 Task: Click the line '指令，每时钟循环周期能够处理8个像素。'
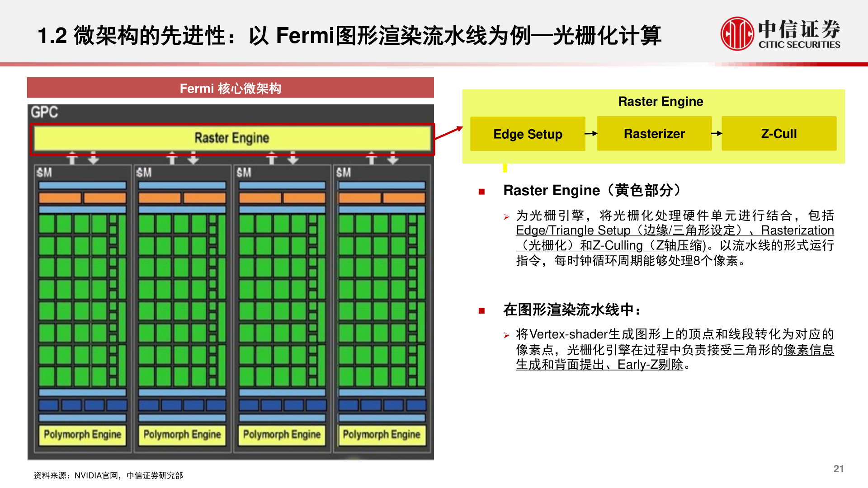[631, 261]
